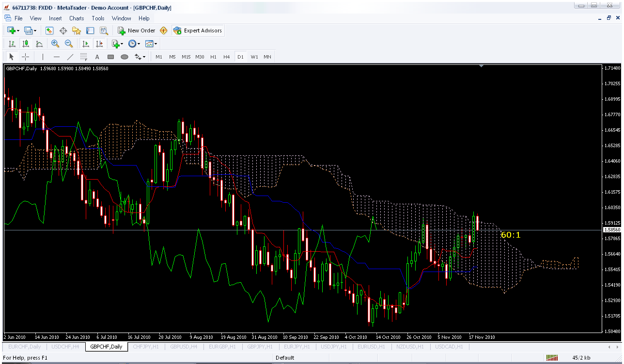Toggle the Terminal panel icon
The height and width of the screenshot is (364, 624).
click(x=90, y=30)
